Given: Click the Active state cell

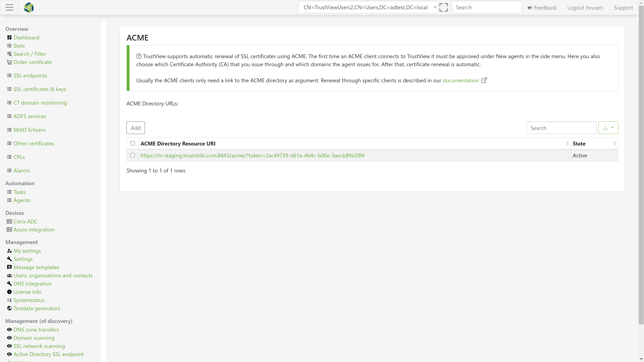Looking at the screenshot, I should [x=594, y=155].
